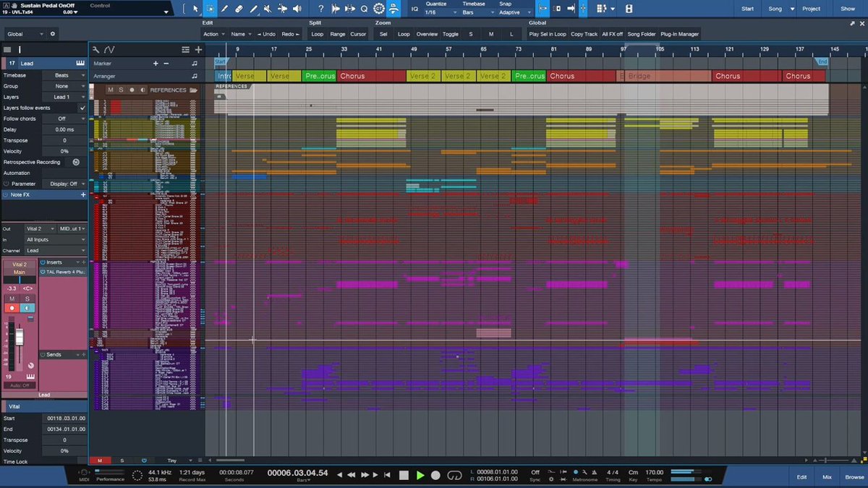Toggle Layers follow events checkbox
This screenshot has height=488, width=868.
[x=82, y=108]
